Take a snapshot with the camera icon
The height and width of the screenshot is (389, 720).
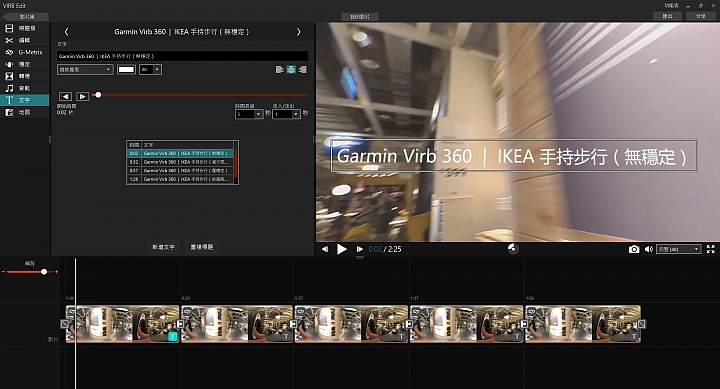tap(634, 249)
